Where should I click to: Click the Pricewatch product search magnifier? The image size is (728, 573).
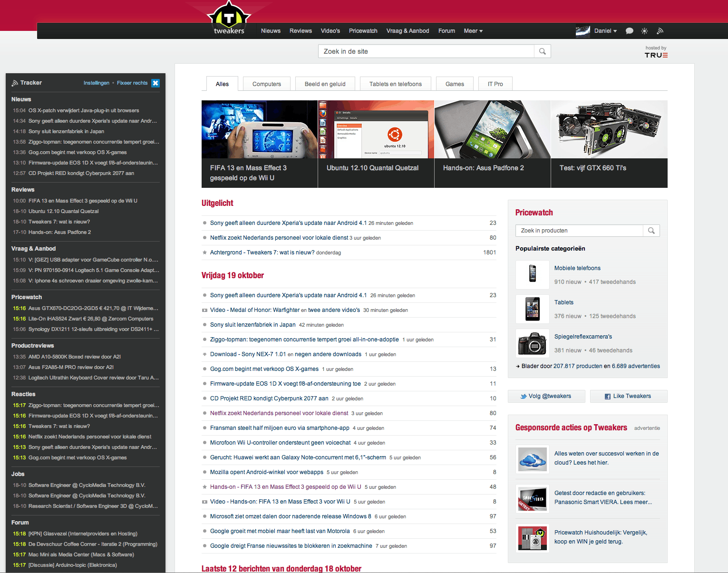point(651,231)
